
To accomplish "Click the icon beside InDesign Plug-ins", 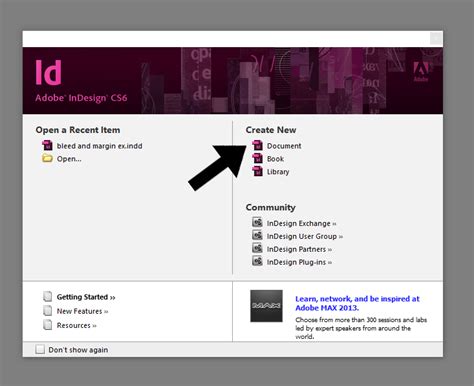I will tap(257, 261).
